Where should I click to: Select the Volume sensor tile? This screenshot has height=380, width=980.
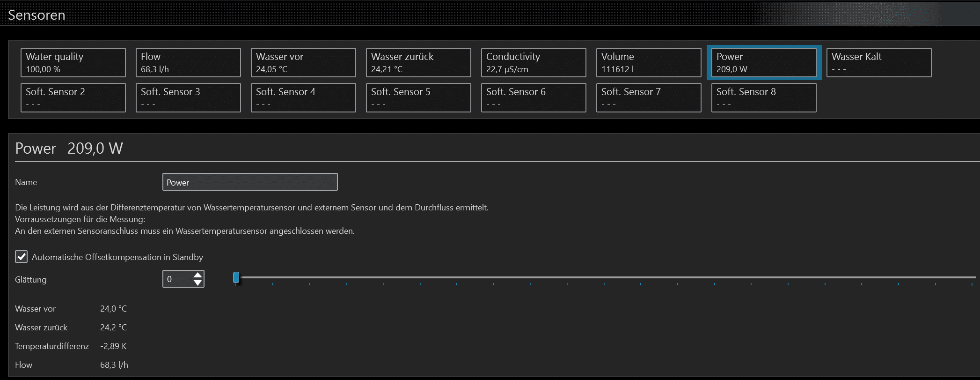coord(649,62)
